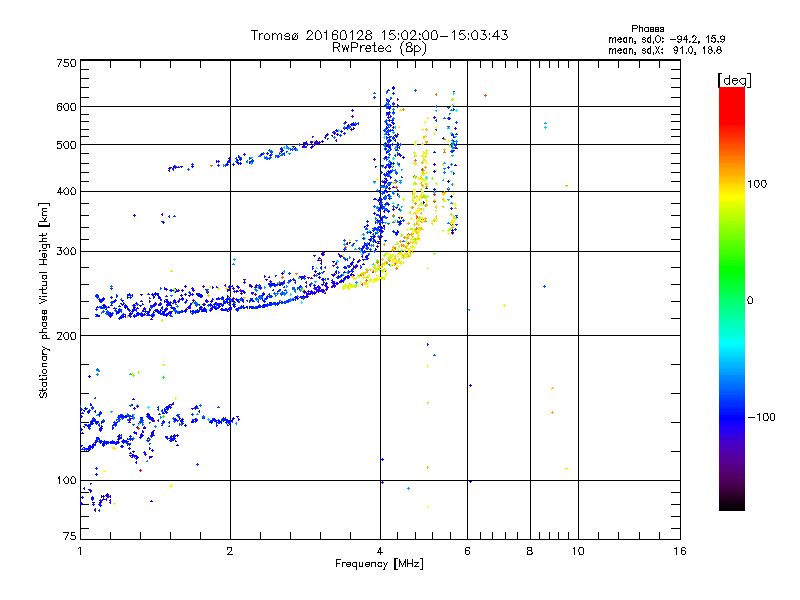Click 'mean, sd,X: 91.0, 18.8' text

(x=665, y=50)
